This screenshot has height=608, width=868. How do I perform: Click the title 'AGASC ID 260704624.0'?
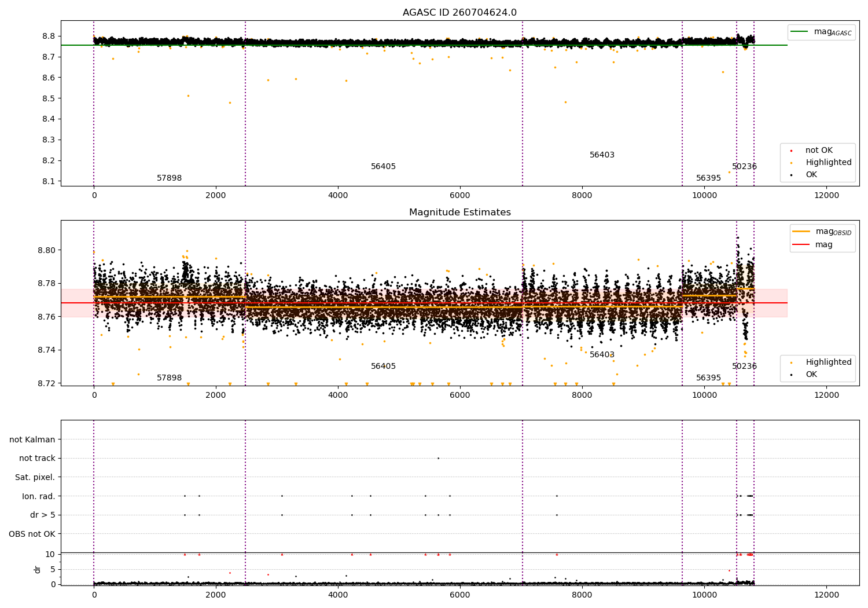(459, 13)
